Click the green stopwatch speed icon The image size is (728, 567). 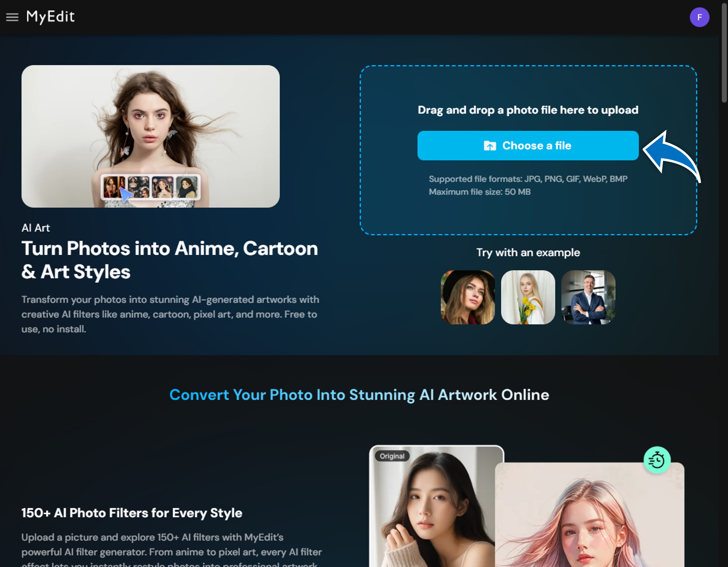click(657, 460)
